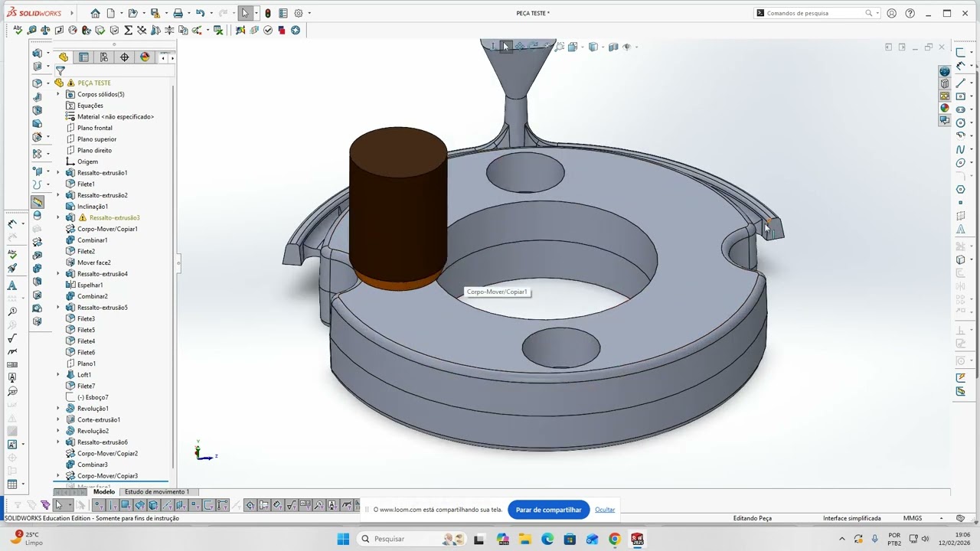Click the Ocultar link

click(605, 510)
